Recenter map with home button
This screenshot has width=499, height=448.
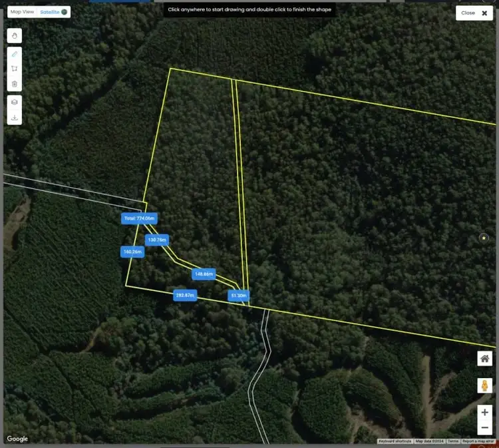coord(484,359)
